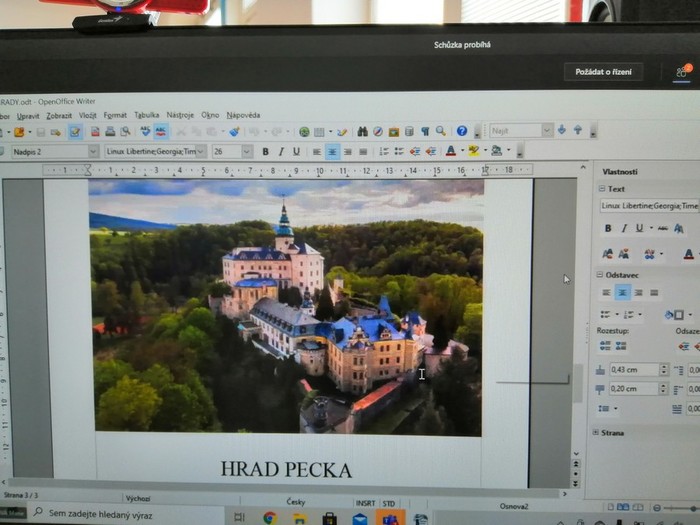Run Spelling and Grammar check icon

click(145, 131)
